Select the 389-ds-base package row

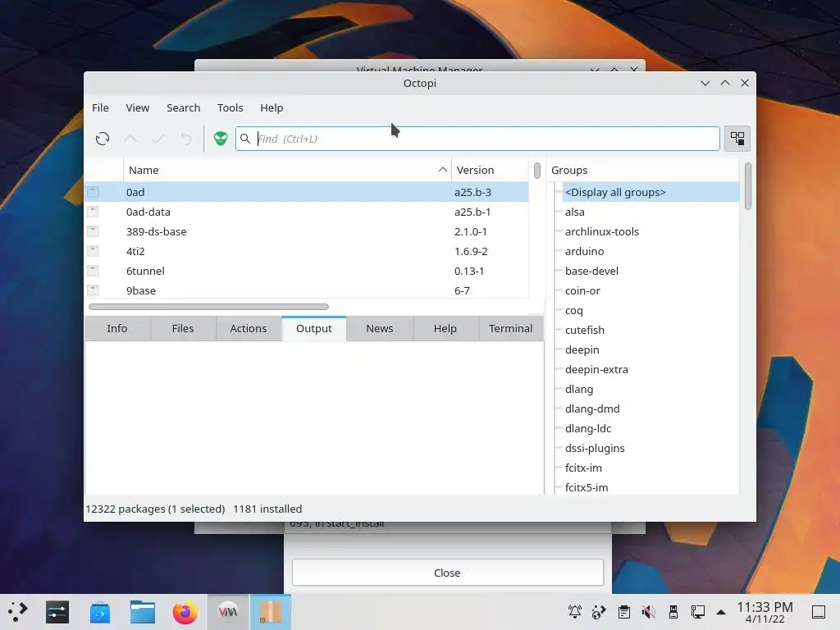(x=307, y=231)
